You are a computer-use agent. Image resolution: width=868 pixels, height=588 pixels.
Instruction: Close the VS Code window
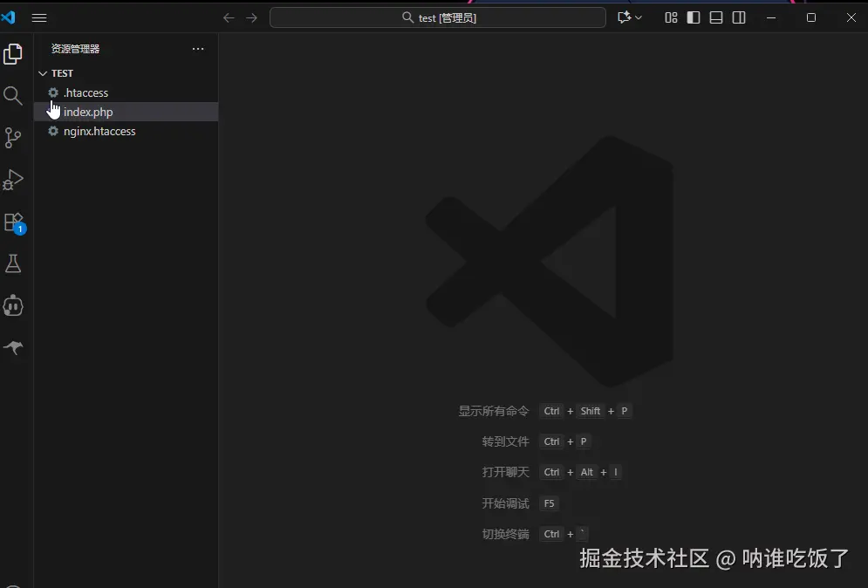coord(851,17)
